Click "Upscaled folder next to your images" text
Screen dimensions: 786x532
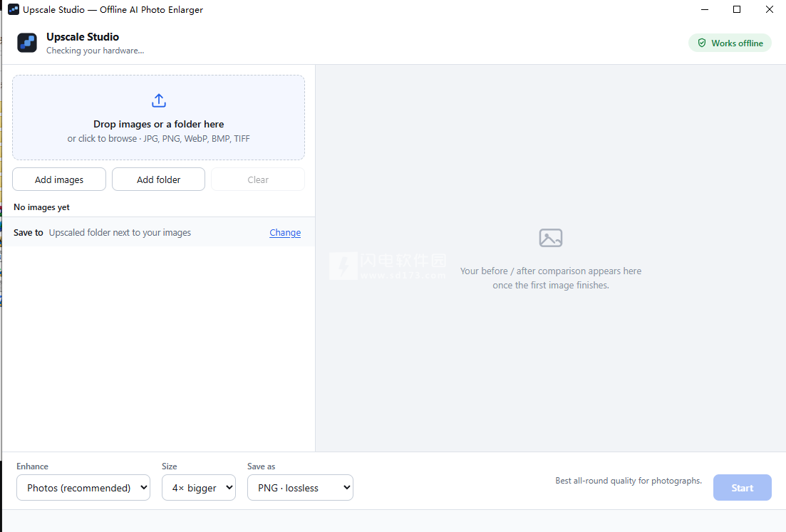(120, 232)
